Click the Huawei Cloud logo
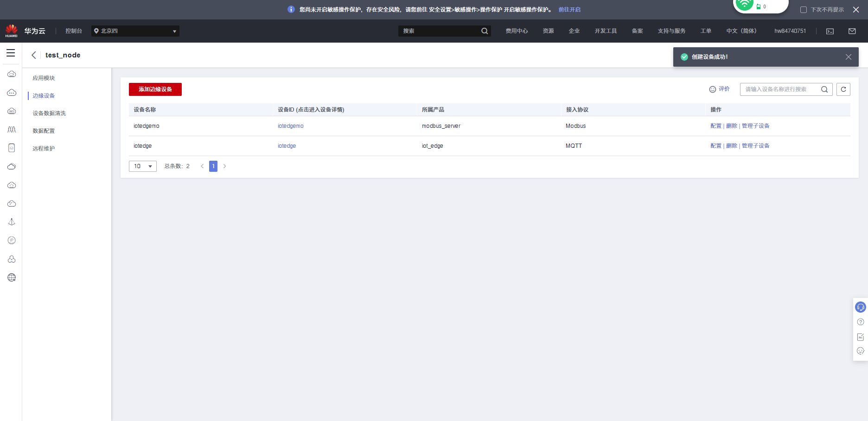868x421 pixels. (12, 31)
